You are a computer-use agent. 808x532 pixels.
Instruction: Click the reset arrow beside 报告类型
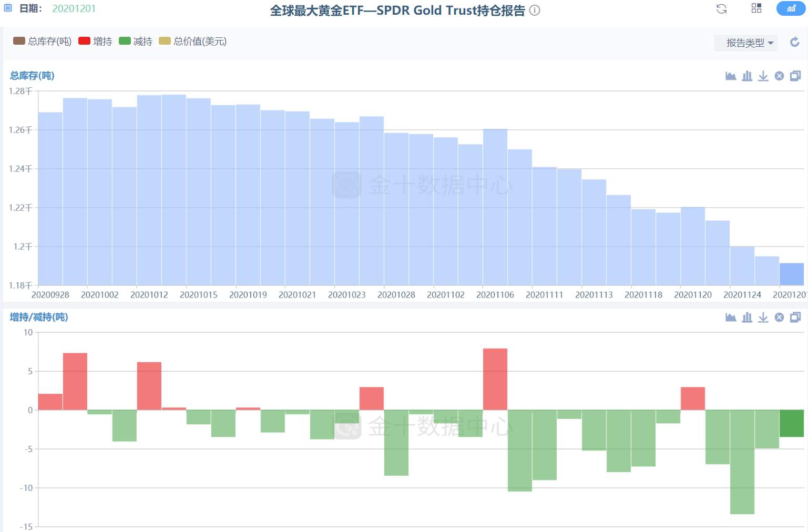click(x=795, y=42)
